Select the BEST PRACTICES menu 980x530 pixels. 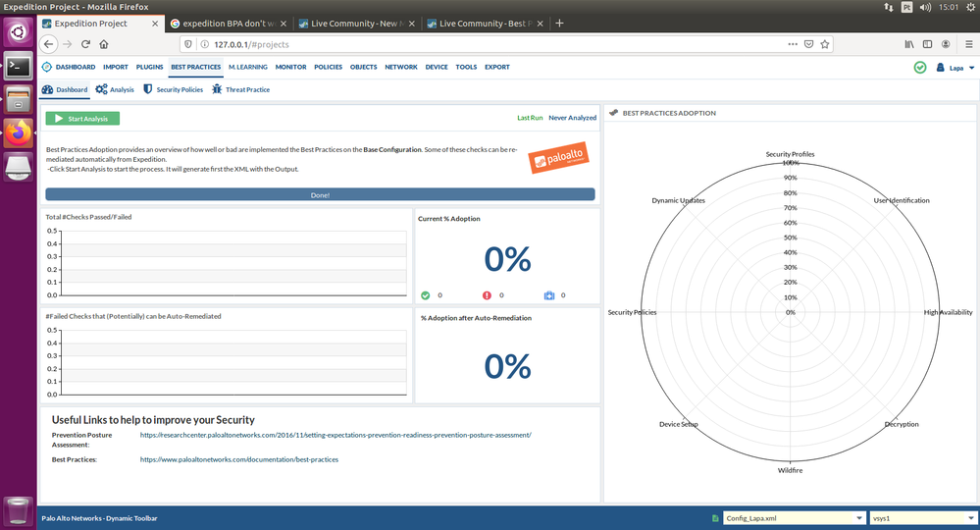click(x=195, y=67)
